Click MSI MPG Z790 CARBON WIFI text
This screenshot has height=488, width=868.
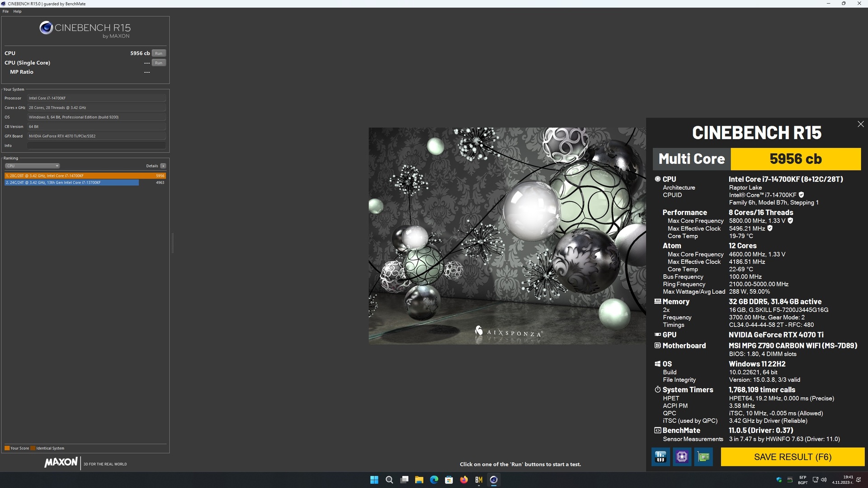pyautogui.click(x=793, y=346)
